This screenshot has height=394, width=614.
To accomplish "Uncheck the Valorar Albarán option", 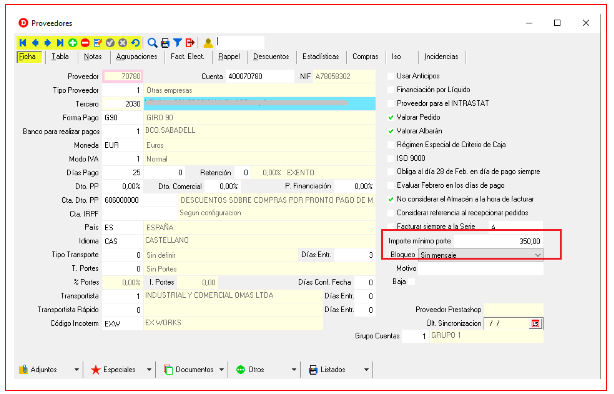I will tap(390, 131).
